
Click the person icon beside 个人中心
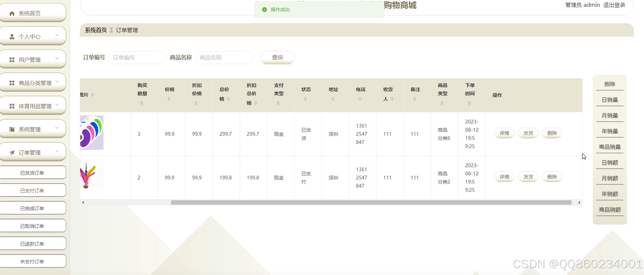pos(12,36)
